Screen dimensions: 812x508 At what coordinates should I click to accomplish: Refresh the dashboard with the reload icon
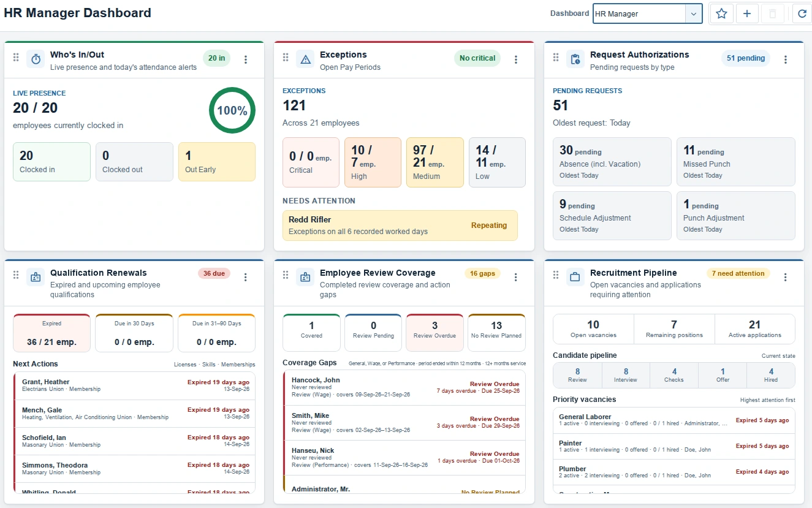point(802,14)
